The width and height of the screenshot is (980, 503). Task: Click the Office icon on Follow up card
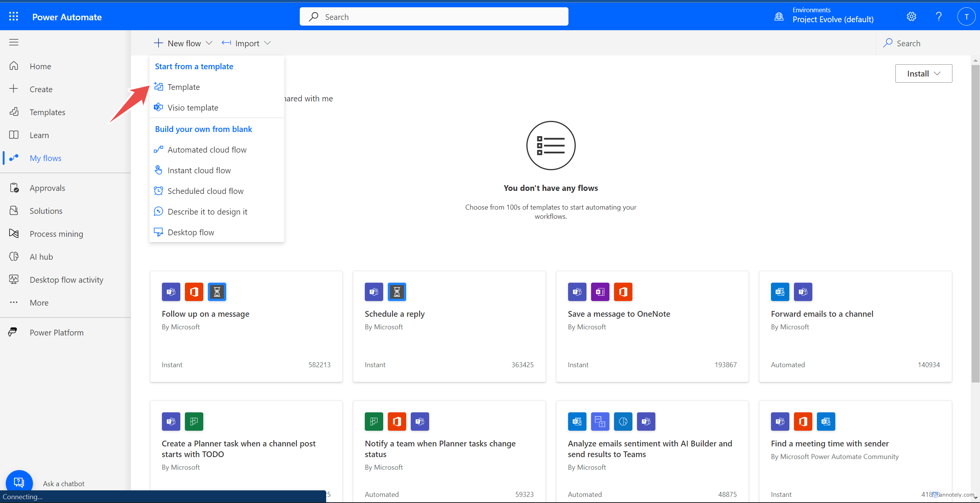194,292
